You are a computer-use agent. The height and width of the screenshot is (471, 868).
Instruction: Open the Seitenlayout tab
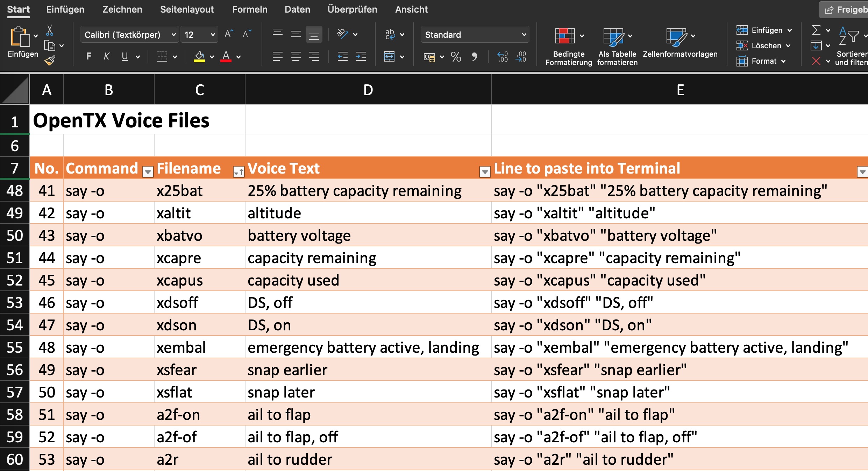(x=187, y=9)
